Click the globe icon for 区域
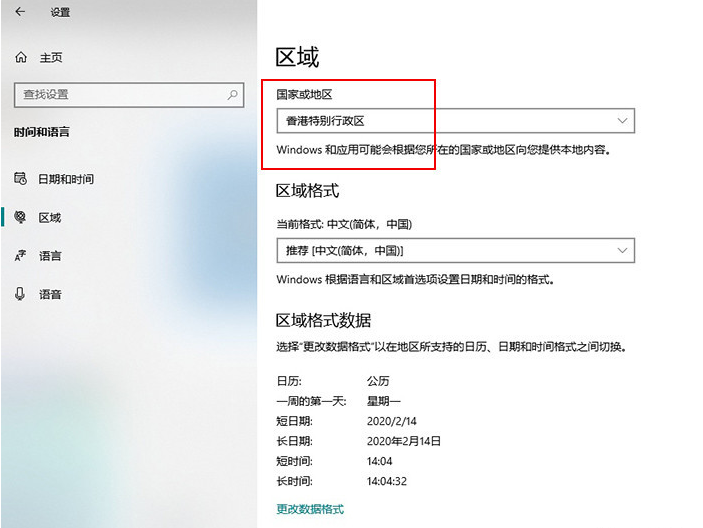703x528 pixels. (20, 217)
